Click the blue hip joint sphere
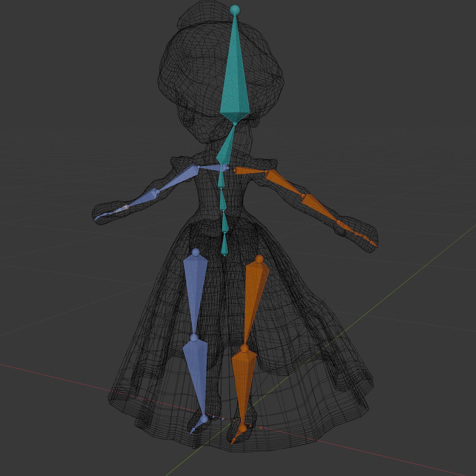This screenshot has width=476, height=476. pyautogui.click(x=196, y=252)
